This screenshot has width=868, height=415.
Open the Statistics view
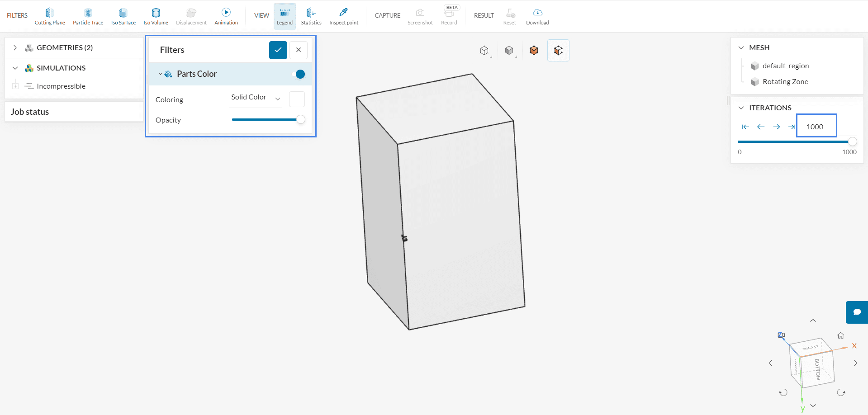[311, 16]
